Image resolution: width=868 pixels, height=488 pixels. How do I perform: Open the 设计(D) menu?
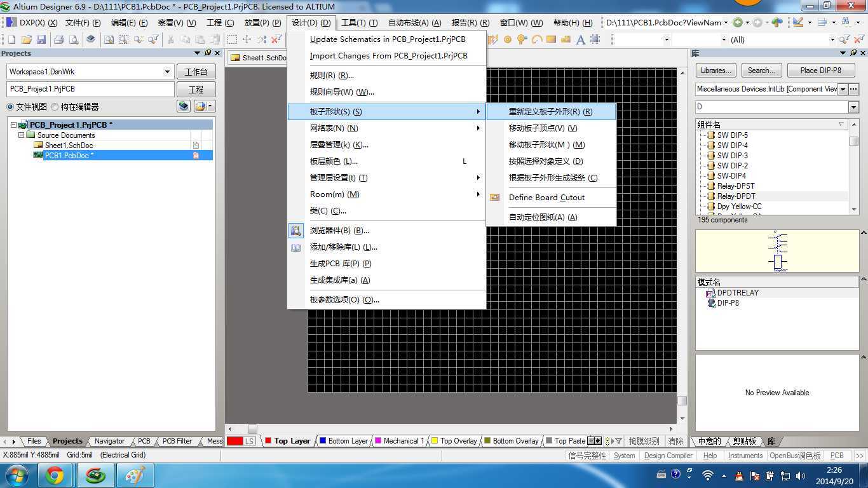point(311,22)
